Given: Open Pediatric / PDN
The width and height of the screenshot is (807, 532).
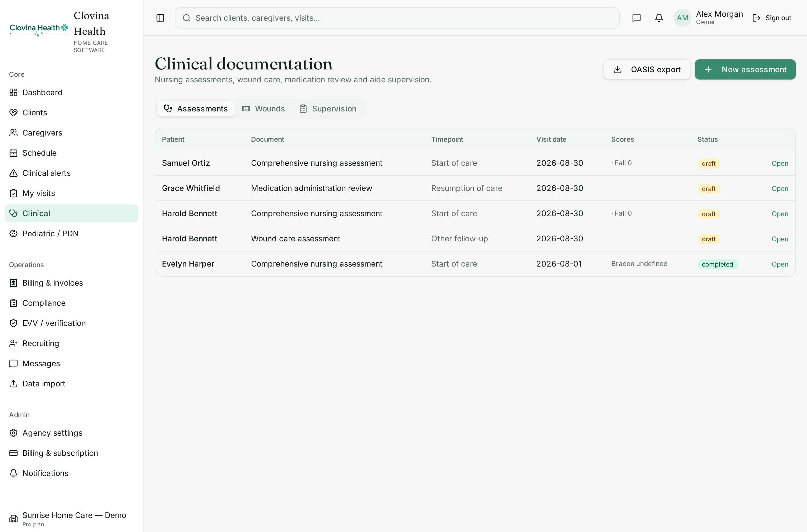Looking at the screenshot, I should click(71, 234).
